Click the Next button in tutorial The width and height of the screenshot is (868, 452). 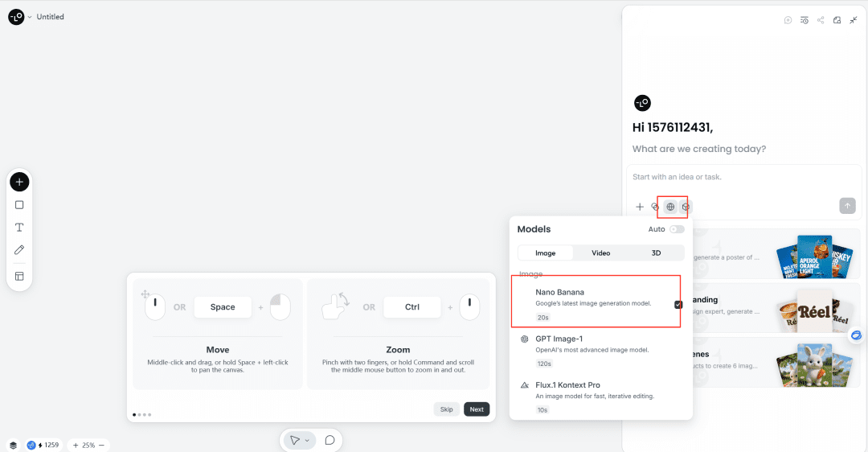point(477,409)
